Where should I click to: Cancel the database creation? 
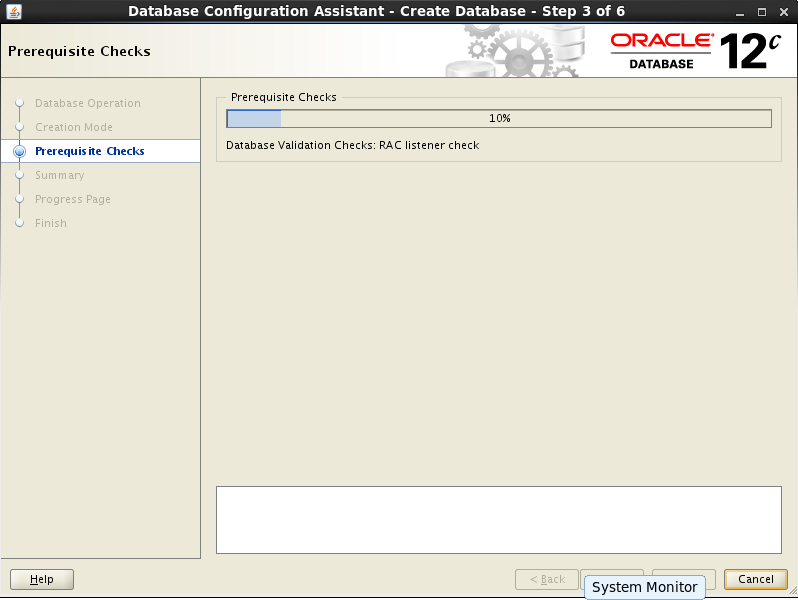point(756,579)
